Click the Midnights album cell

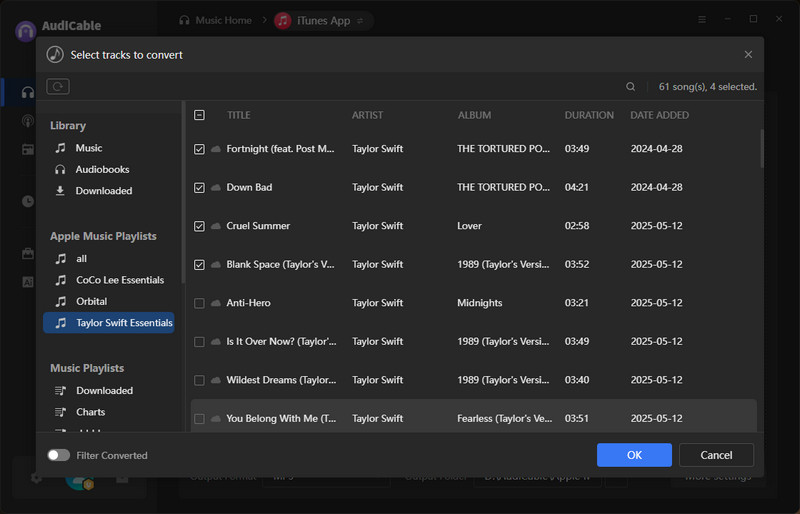click(480, 303)
